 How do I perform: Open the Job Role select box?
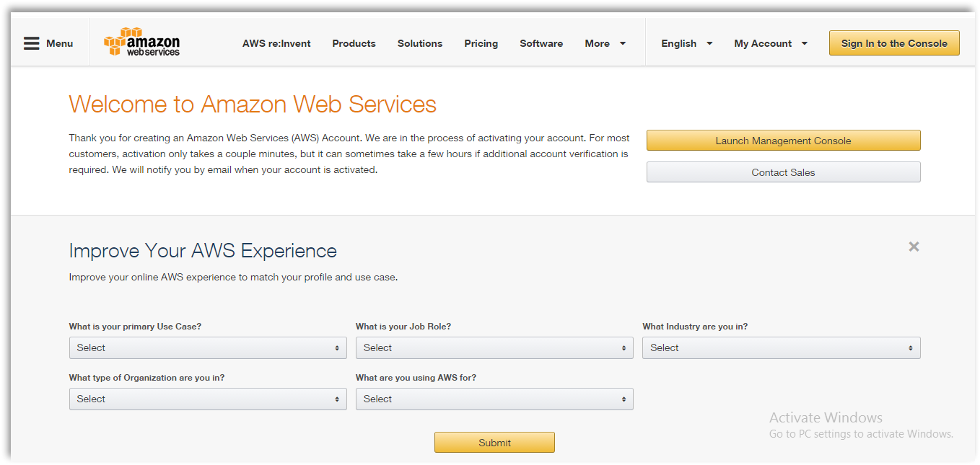point(494,347)
